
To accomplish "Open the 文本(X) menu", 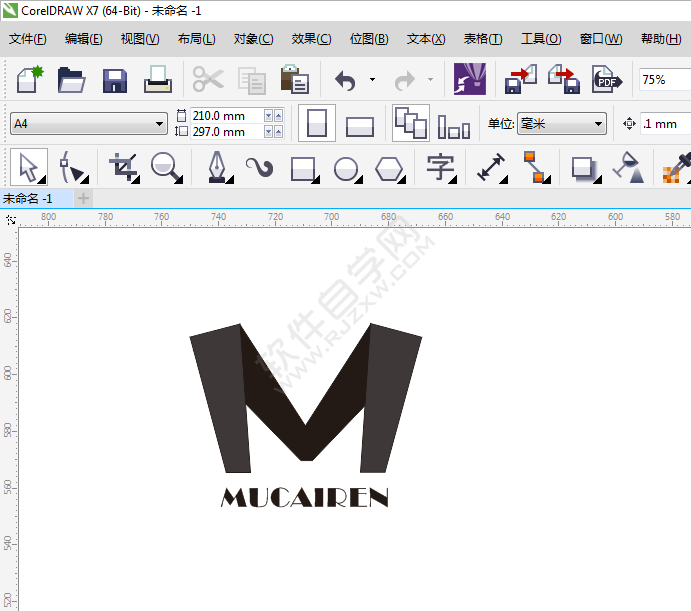I will pos(426,39).
